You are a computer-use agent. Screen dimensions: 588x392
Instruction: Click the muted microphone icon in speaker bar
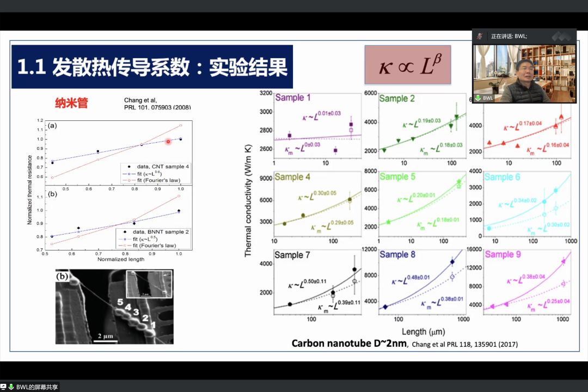(479, 36)
